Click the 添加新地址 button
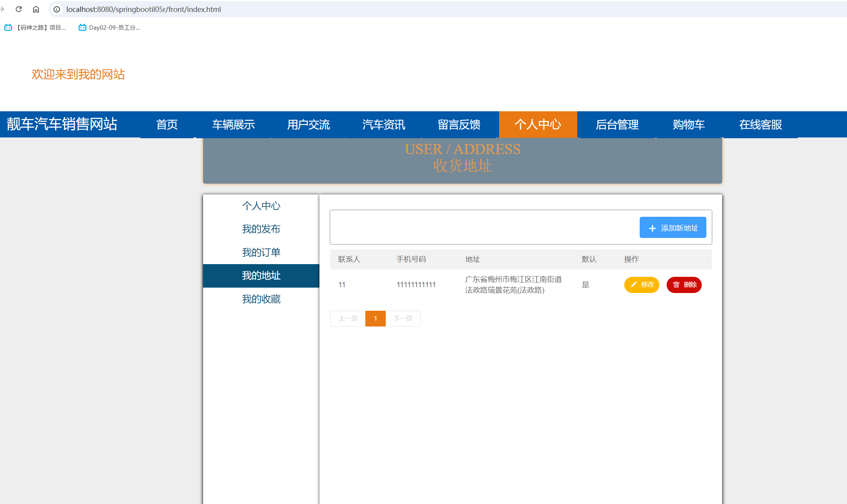Image resolution: width=847 pixels, height=504 pixels. click(673, 228)
